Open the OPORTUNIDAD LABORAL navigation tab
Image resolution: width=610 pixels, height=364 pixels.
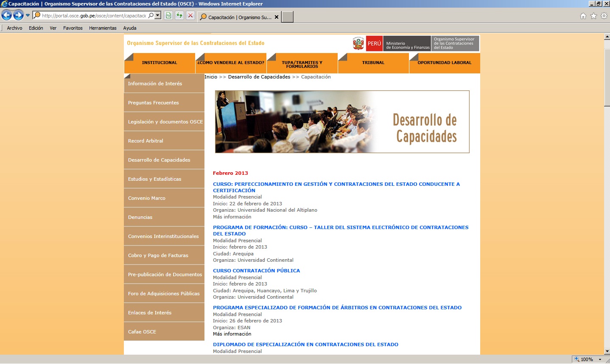445,63
